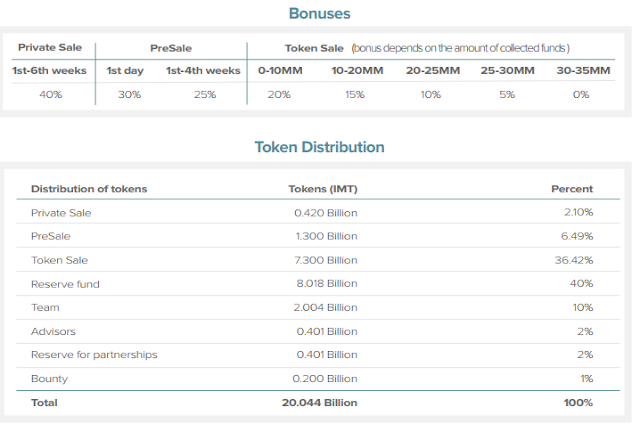The image size is (640, 432).
Task: Click the Bonuses heading
Action: click(x=319, y=14)
